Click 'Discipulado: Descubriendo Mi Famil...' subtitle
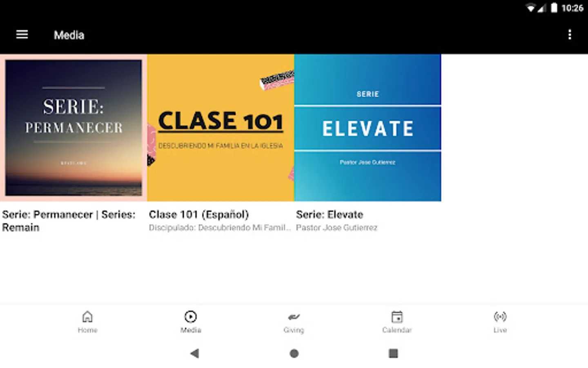 click(220, 228)
